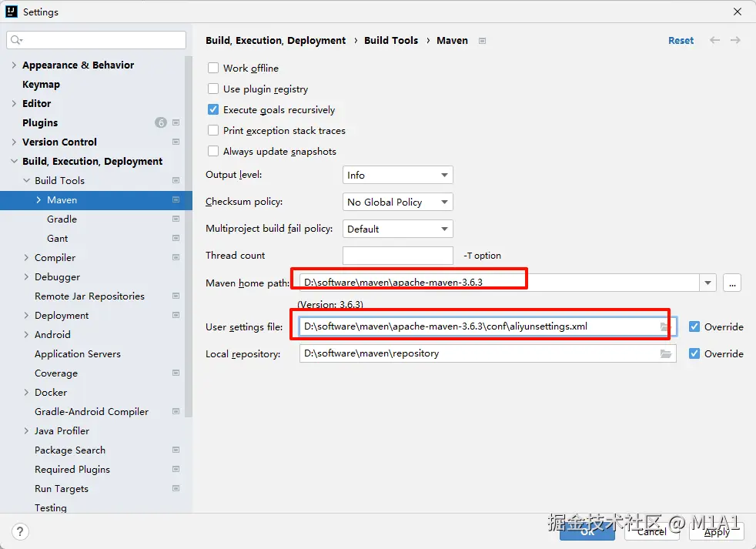Image resolution: width=756 pixels, height=549 pixels.
Task: Select Keymap in settings tree
Action: tap(41, 85)
